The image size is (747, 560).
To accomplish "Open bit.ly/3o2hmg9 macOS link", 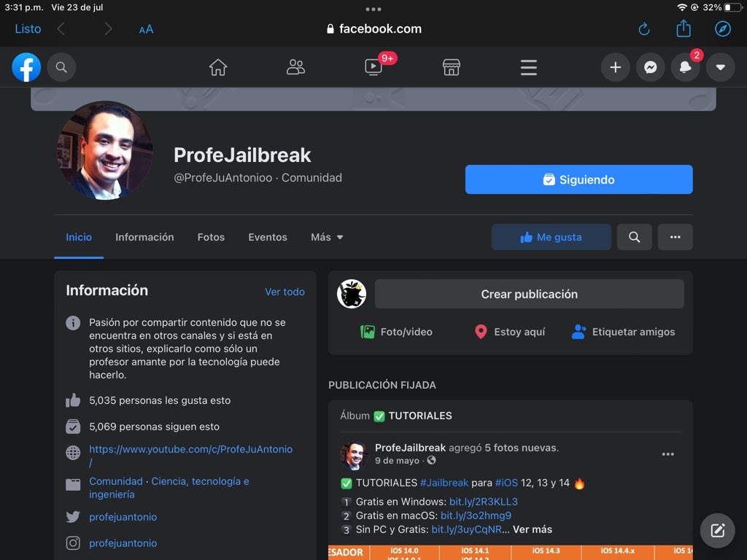I will 476,516.
